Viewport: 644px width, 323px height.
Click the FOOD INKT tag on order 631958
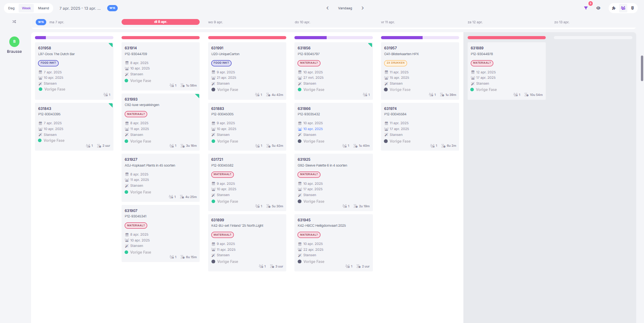click(x=48, y=63)
